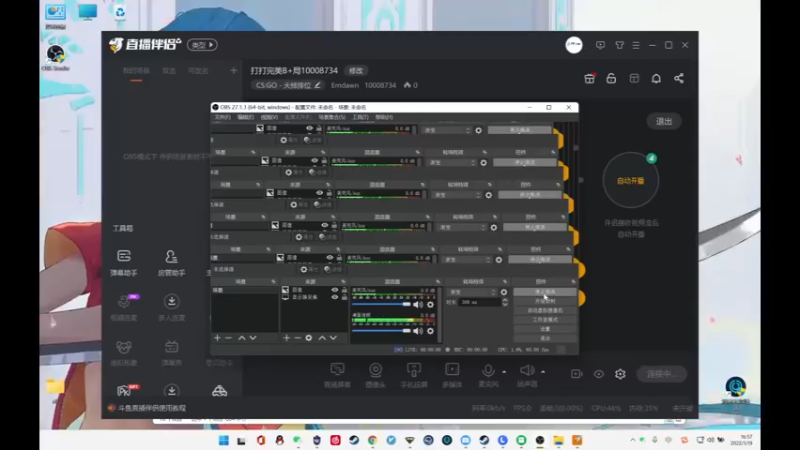Open OBS 编辑 menu
Viewport: 800px width, 450px height.
245,117
